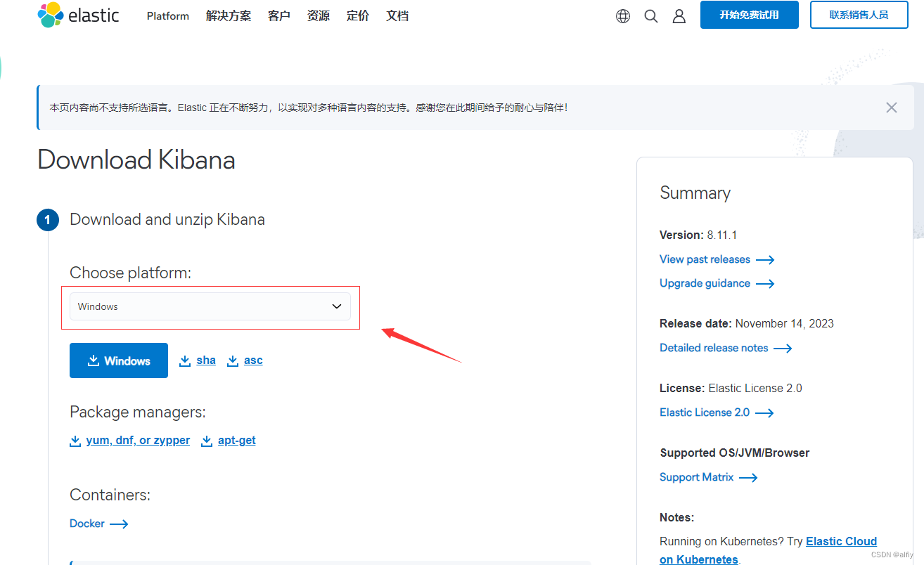This screenshot has height=565, width=924.
Task: Open the 解决方案 menu
Action: [x=229, y=15]
